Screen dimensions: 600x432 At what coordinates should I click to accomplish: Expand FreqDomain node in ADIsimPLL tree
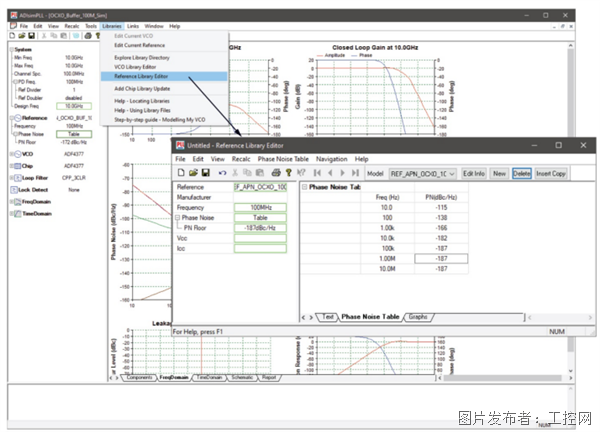click(x=11, y=202)
